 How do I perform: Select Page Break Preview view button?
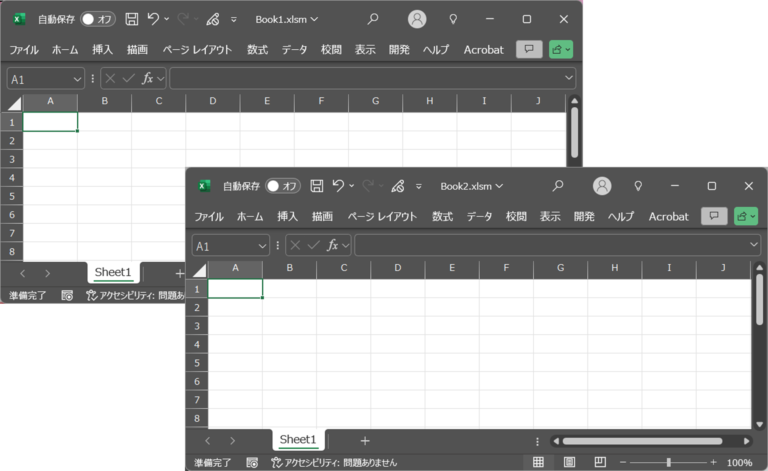pyautogui.click(x=600, y=463)
